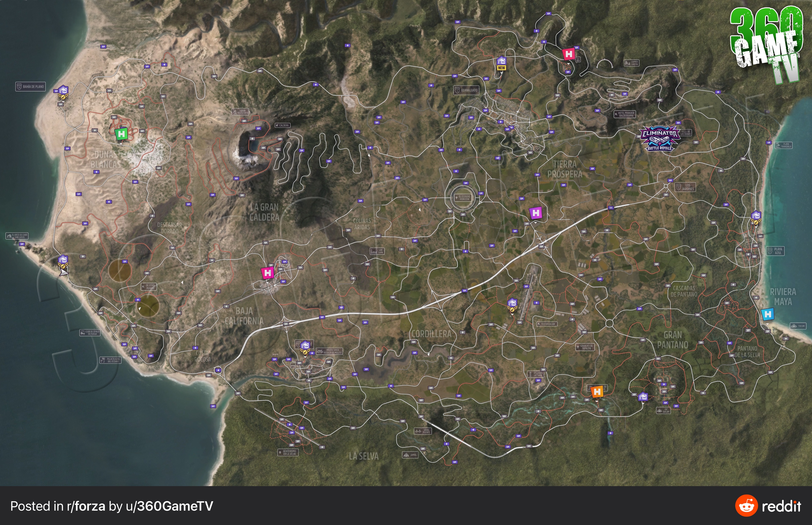Select the green H festival site in Dunas Blancas
The width and height of the screenshot is (812, 525).
[121, 134]
